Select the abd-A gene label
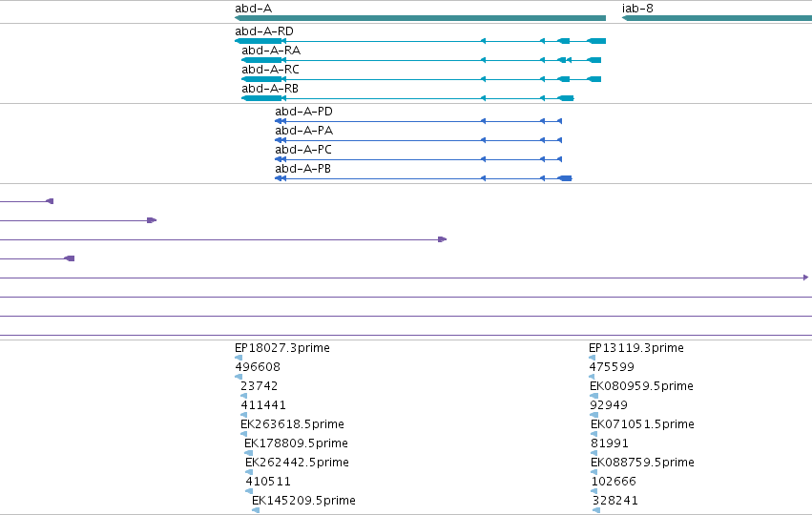Screen dimensions: 812x515 point(253,9)
